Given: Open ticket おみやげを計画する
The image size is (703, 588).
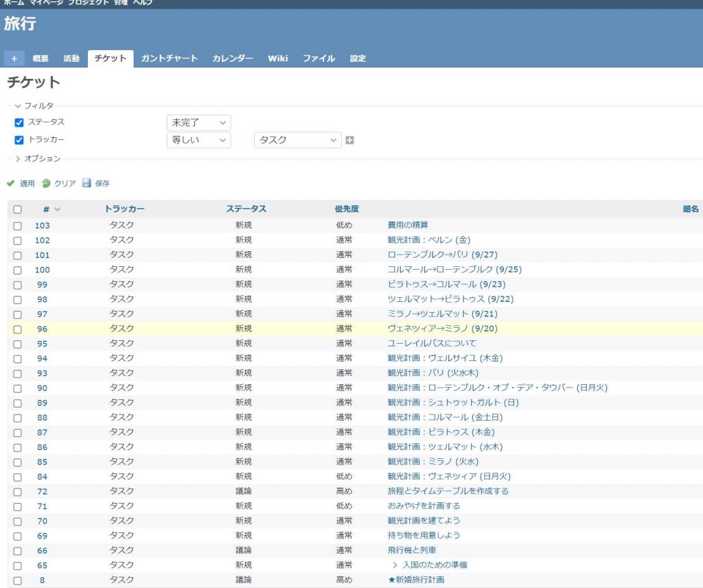Looking at the screenshot, I should [424, 506].
